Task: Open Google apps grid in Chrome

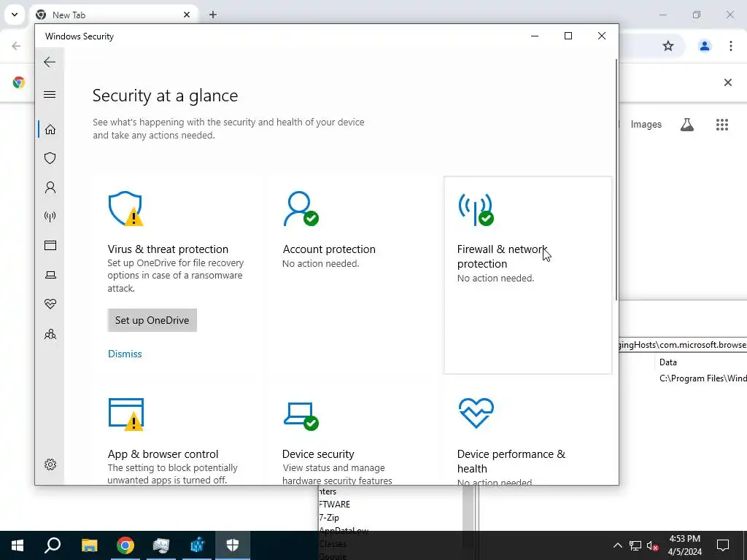Action: tap(721, 124)
